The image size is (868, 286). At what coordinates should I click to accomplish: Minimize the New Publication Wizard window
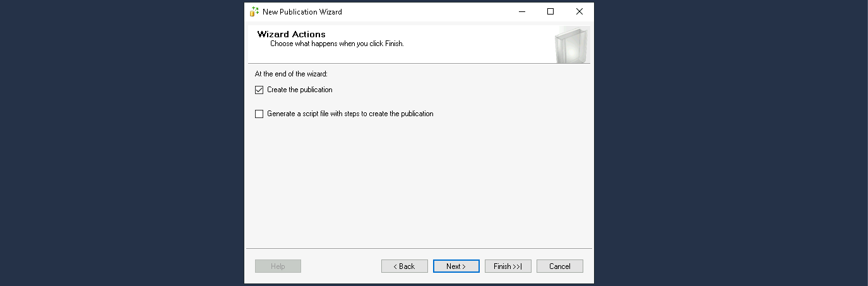[521, 11]
